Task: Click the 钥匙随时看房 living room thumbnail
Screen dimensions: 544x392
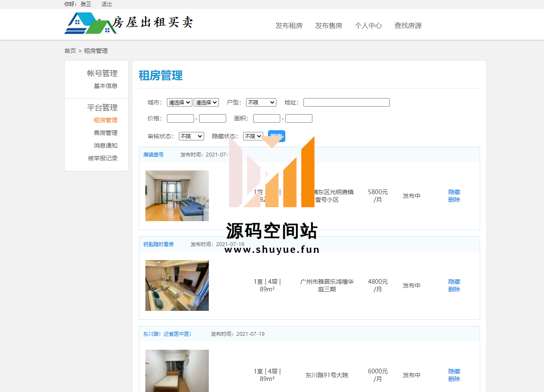Action: [x=177, y=285]
